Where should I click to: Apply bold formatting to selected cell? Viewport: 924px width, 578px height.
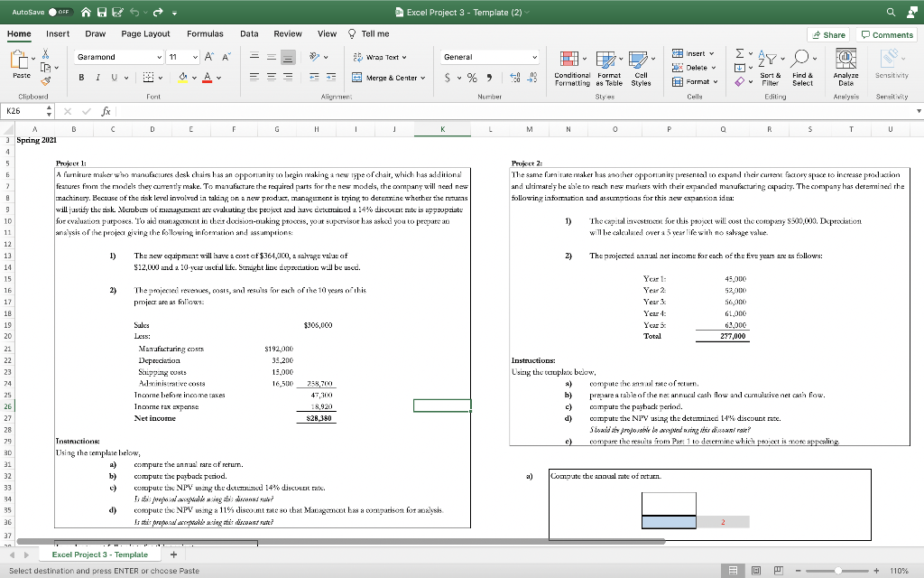point(82,78)
